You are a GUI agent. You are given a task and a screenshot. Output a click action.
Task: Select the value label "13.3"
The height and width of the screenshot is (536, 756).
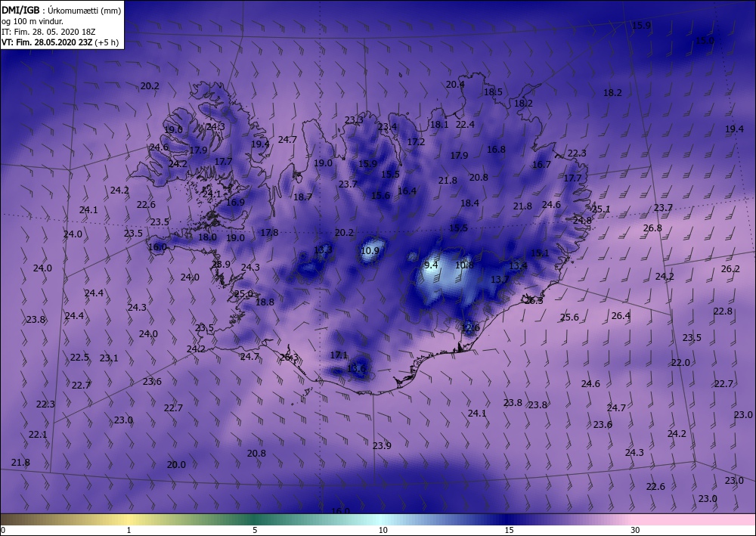tap(323, 249)
